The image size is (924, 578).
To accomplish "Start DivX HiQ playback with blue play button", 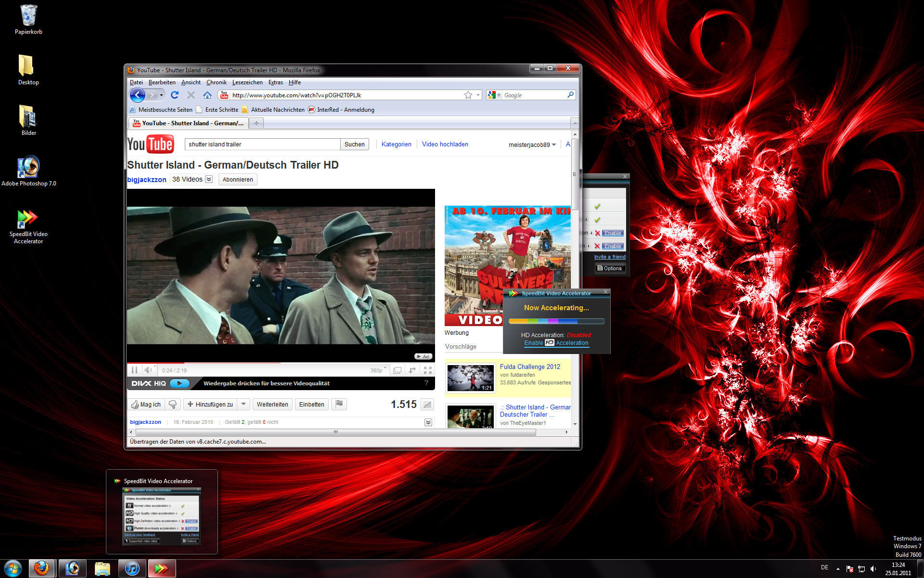I will (180, 383).
